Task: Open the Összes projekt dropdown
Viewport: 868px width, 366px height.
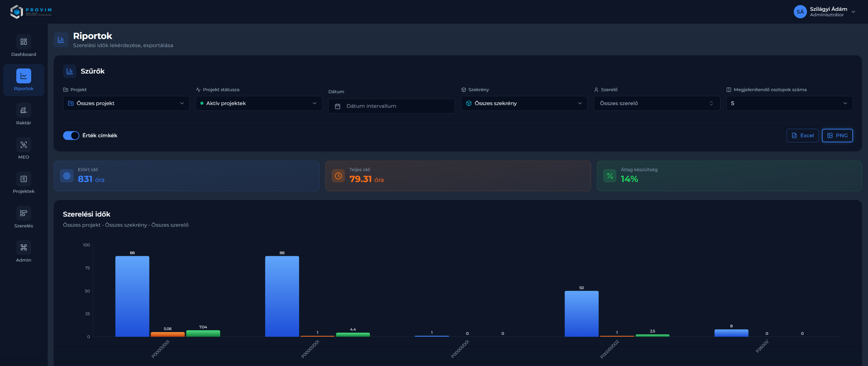Action: tap(126, 103)
